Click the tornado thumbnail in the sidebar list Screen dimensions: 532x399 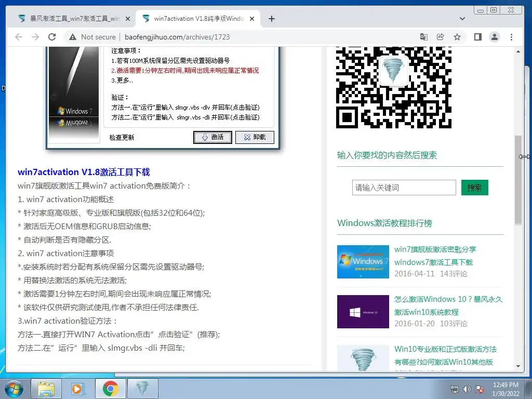[x=363, y=357]
